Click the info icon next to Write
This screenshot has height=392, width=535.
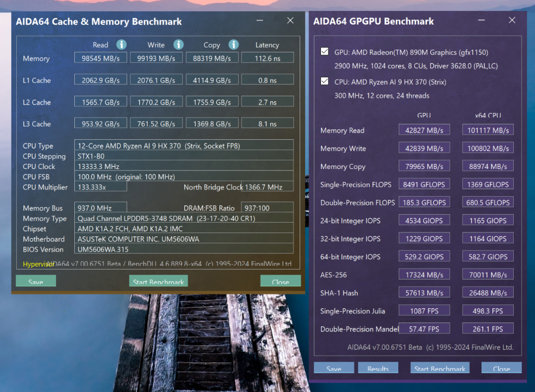178,45
